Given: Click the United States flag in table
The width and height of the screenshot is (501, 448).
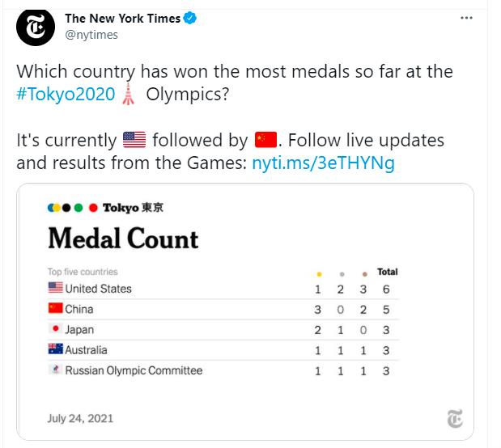Looking at the screenshot, I should 56,288.
